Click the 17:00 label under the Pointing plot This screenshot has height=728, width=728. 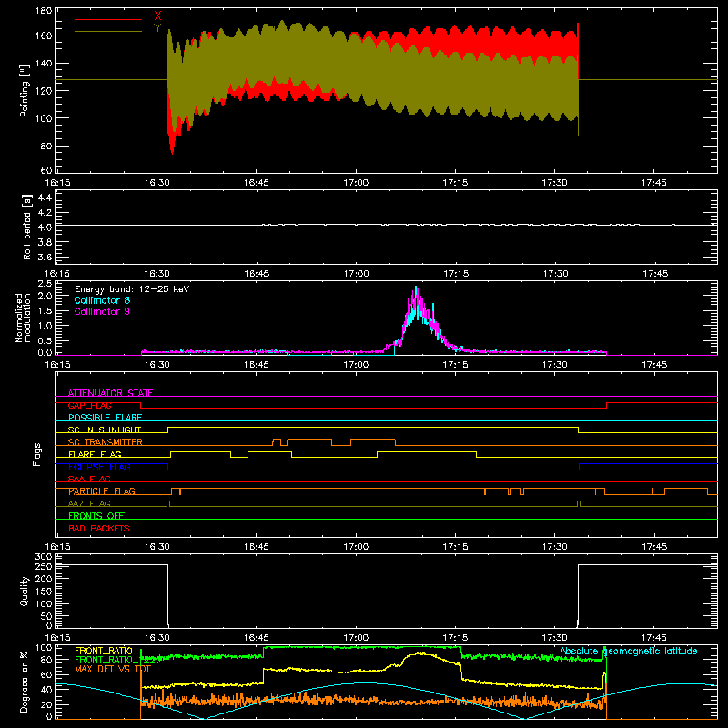click(356, 183)
